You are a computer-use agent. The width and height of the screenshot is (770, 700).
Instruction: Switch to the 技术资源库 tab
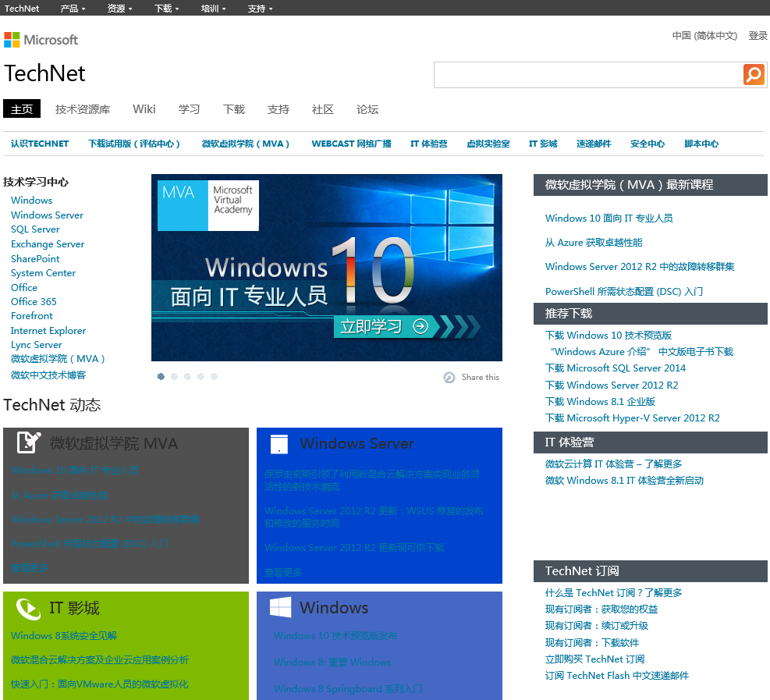(83, 109)
